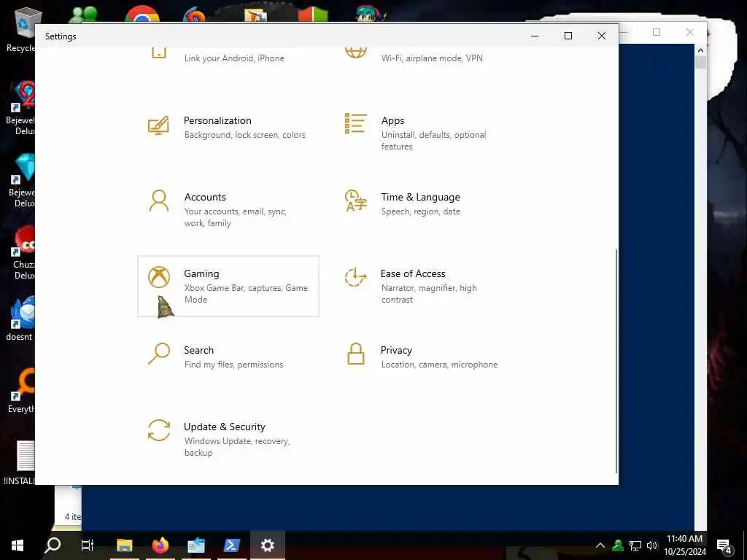The height and width of the screenshot is (560, 747).
Task: Click the Search magnifier icon in Settings
Action: pyautogui.click(x=158, y=354)
